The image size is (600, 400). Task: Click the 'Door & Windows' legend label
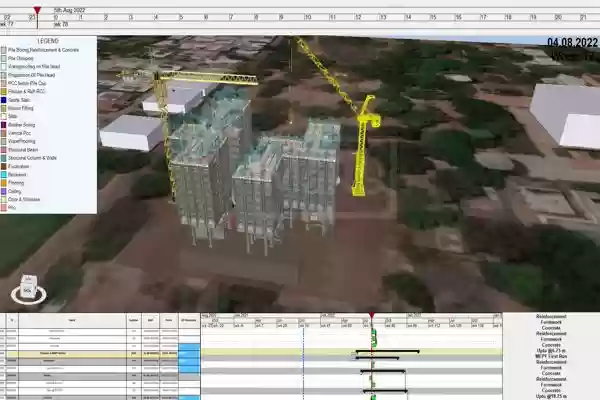(24, 199)
